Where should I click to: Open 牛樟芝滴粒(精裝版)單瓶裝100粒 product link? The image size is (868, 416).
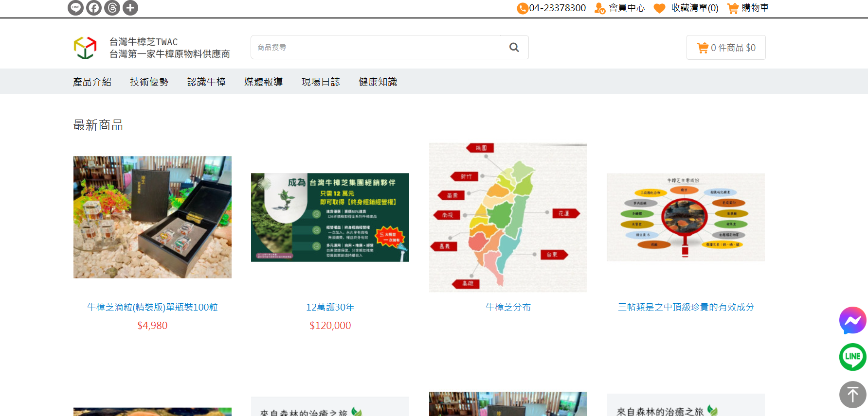click(x=152, y=307)
